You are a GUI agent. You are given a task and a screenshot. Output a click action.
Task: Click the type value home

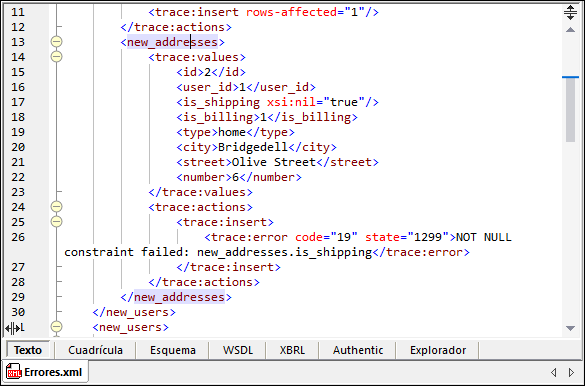pyautogui.click(x=232, y=132)
